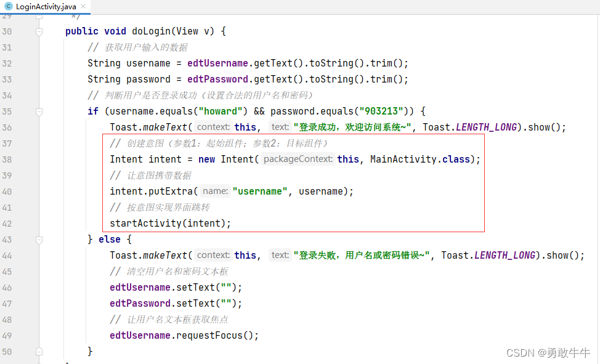Image resolution: width=600 pixels, height=364 pixels.
Task: Click line number 49 in the gutter
Action: click(x=7, y=336)
